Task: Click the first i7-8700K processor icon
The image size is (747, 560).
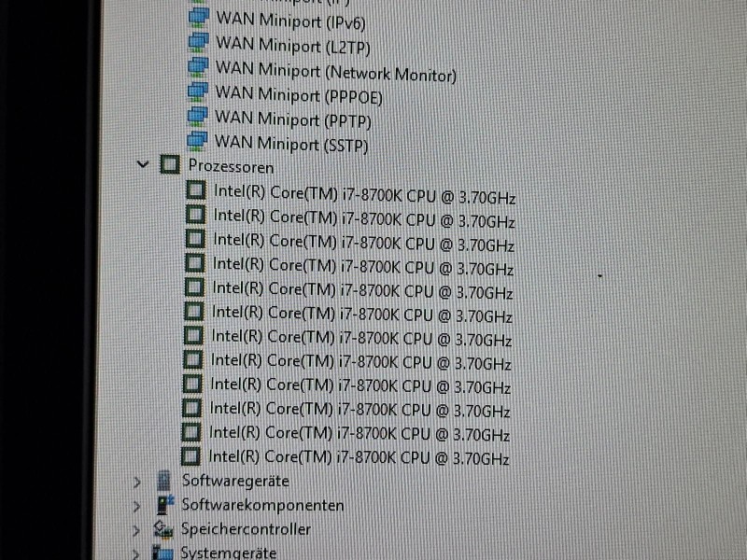Action: click(x=195, y=190)
